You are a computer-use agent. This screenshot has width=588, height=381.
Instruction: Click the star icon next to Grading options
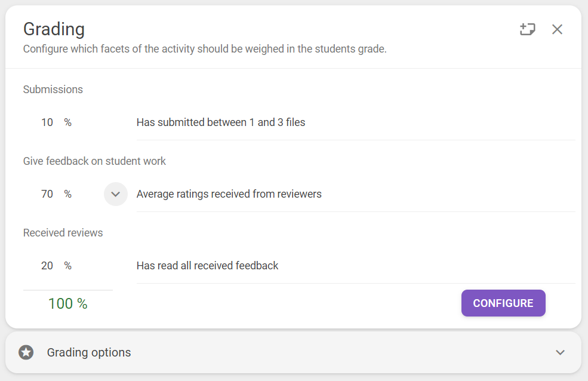pyautogui.click(x=26, y=352)
